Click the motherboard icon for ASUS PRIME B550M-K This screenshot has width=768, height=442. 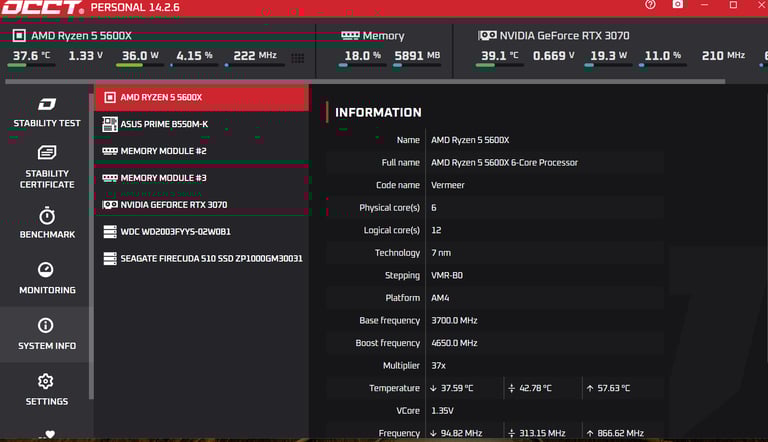click(x=110, y=124)
